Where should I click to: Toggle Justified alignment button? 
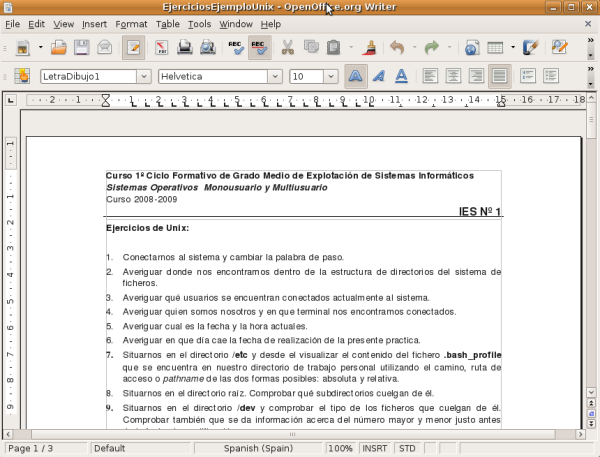tap(500, 76)
